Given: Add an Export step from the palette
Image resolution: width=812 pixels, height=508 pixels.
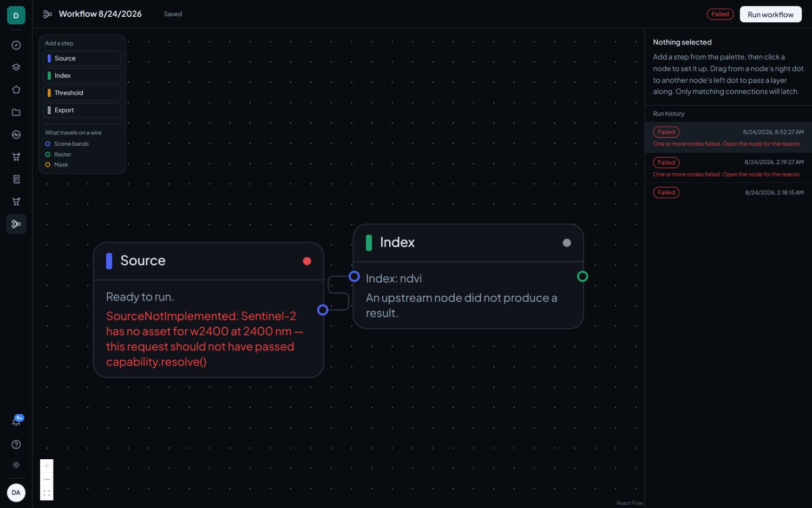Looking at the screenshot, I should click(x=82, y=110).
